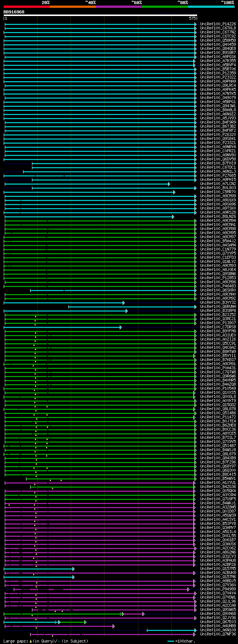Screen dimensions: 238x644
Task: Click the UniRef100_A7R355 entry
Action: [x=218, y=61]
